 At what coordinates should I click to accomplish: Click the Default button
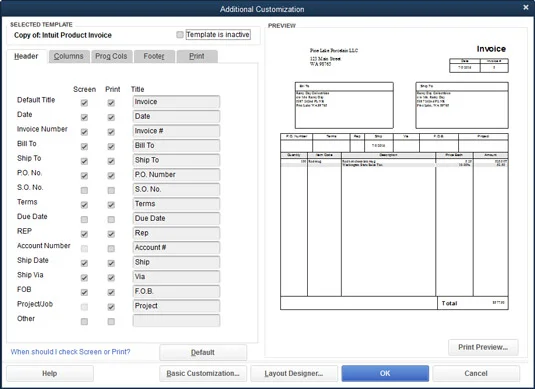[203, 352]
